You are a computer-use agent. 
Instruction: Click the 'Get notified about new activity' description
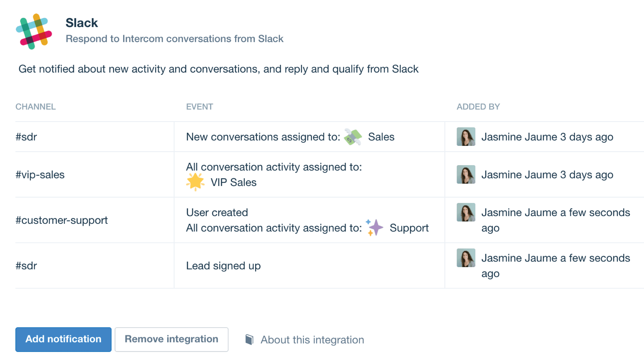(x=218, y=69)
